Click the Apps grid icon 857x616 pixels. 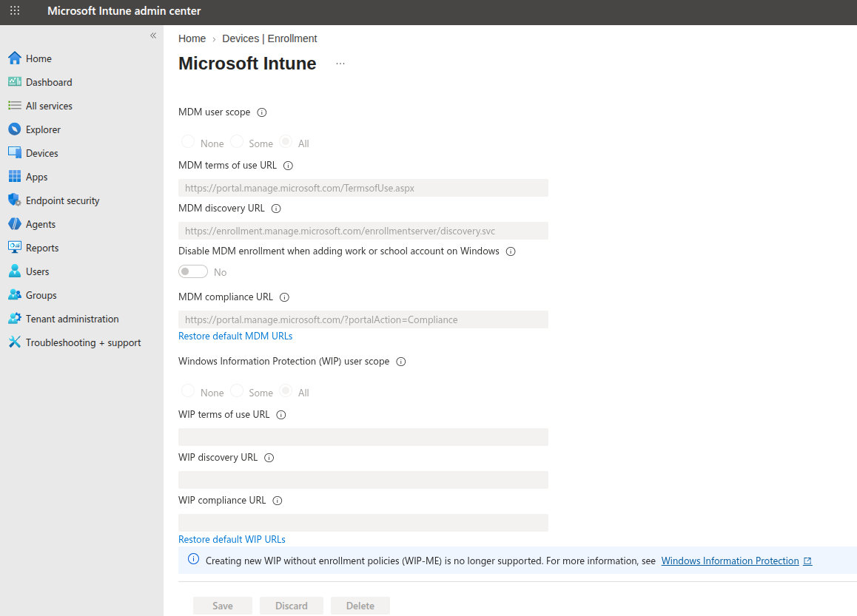point(15,177)
